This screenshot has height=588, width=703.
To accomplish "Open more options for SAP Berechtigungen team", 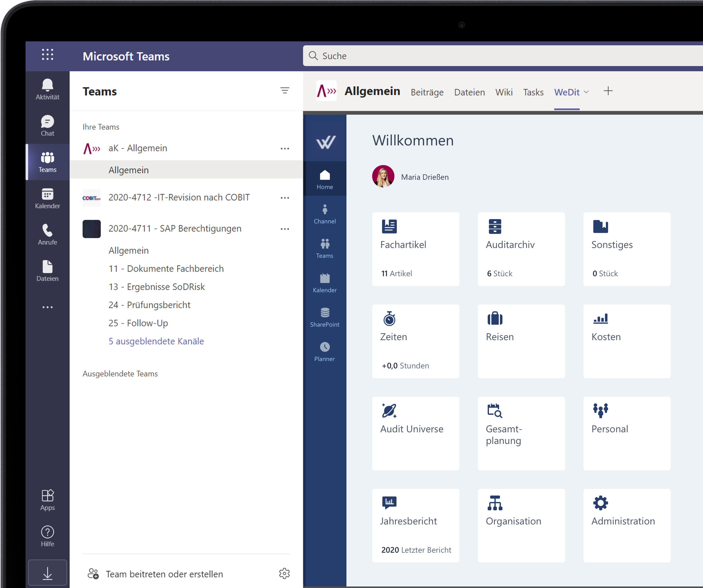I will point(285,229).
